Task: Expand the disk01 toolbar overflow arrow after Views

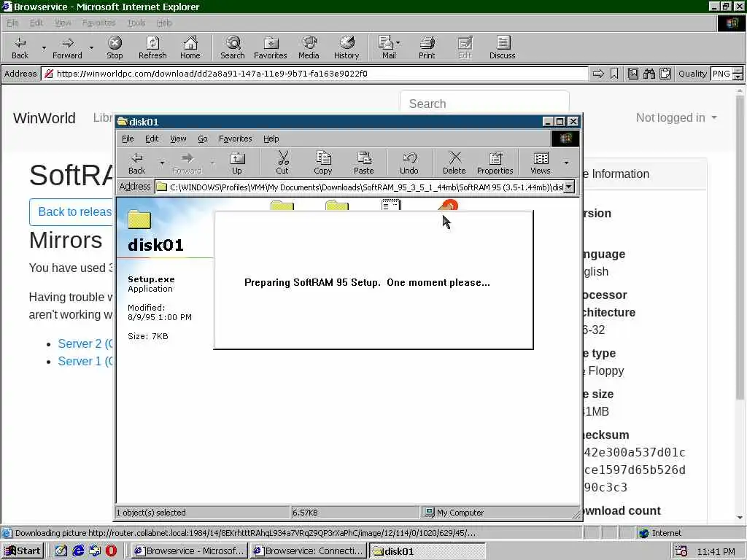Action: pyautogui.click(x=566, y=163)
